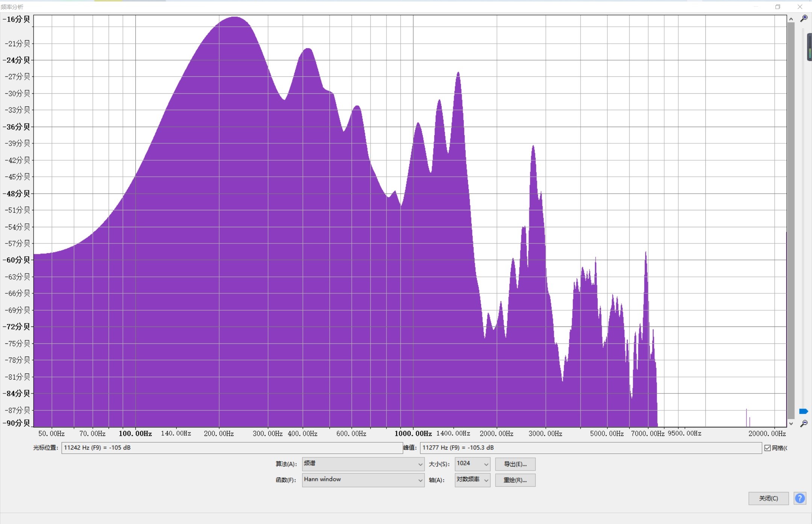This screenshot has height=524, width=812.
Task: Open the 算法 algorithm dropdown
Action: coord(363,464)
